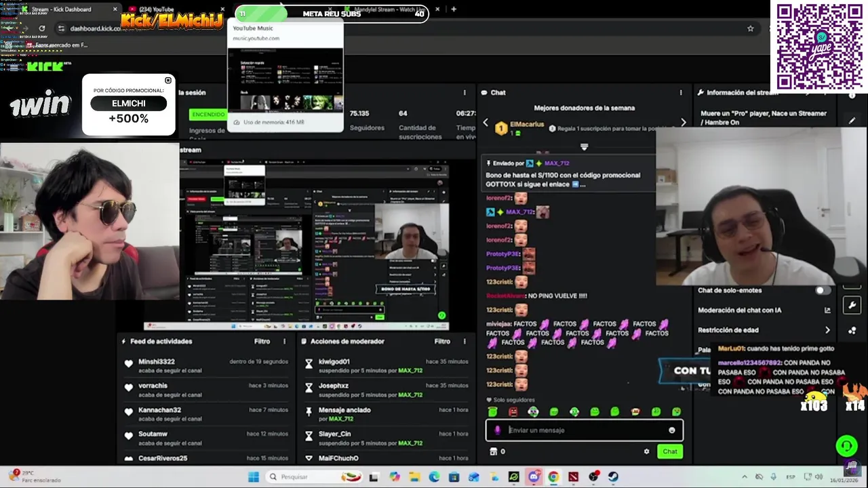Image resolution: width=868 pixels, height=488 pixels.
Task: Send the brown-hat quick emote
Action: click(x=635, y=411)
